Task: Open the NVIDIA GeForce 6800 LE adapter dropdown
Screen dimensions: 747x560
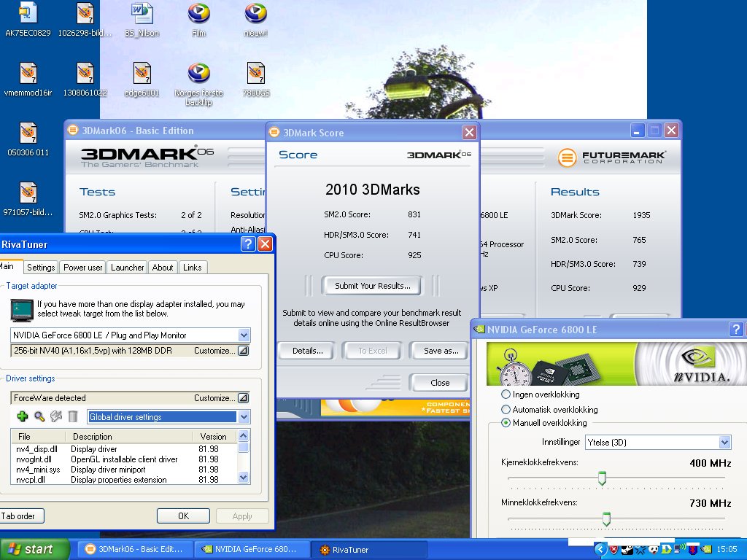Action: pos(244,335)
